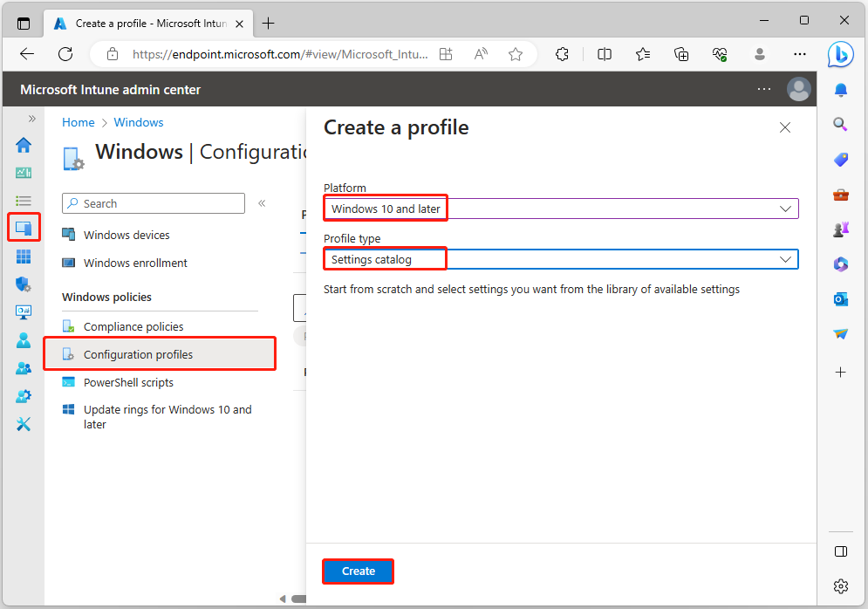The image size is (868, 609).
Task: Click inside the Search field
Action: coord(153,202)
